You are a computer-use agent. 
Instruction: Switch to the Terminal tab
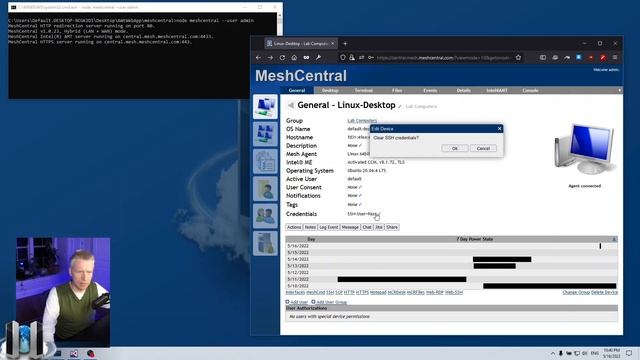coord(363,90)
